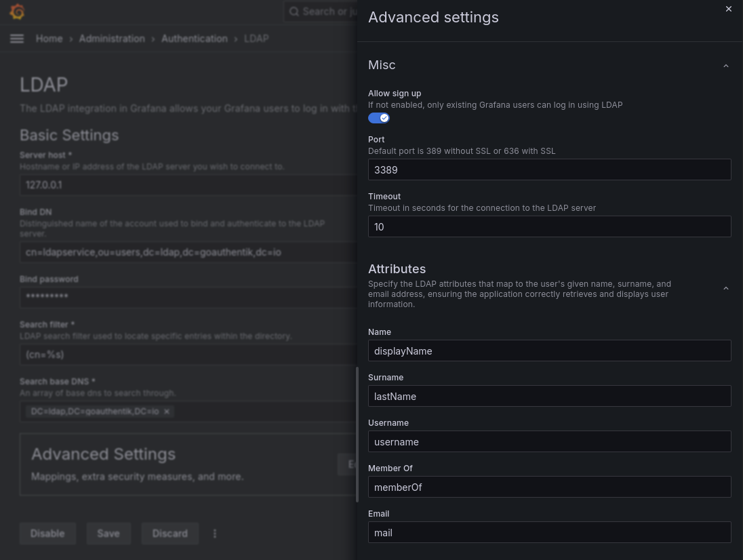This screenshot has width=743, height=560.
Task: Navigate to Home via breadcrumb
Action: point(49,39)
